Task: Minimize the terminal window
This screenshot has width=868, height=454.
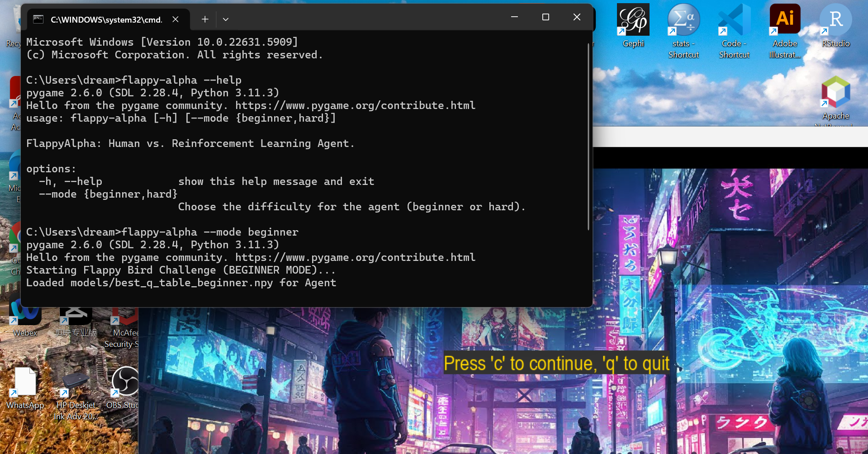Action: click(514, 17)
